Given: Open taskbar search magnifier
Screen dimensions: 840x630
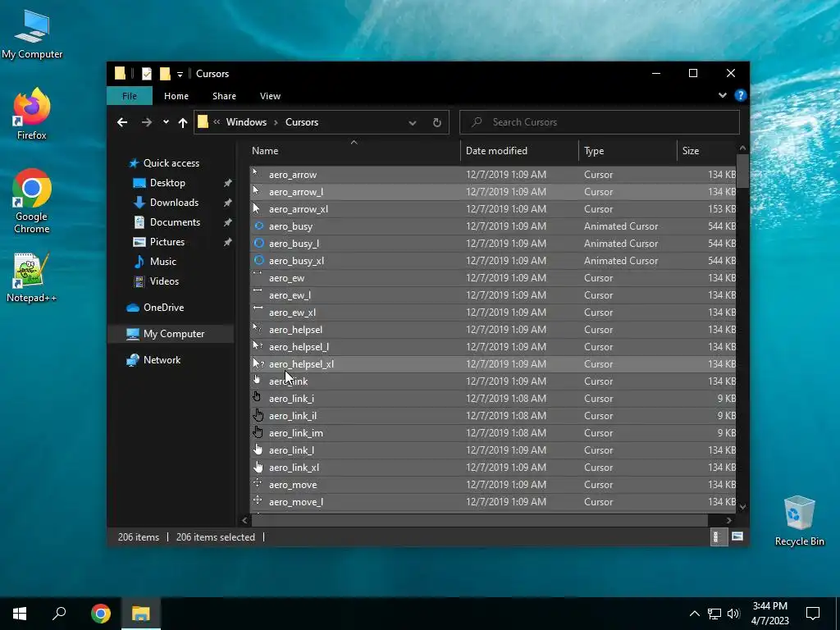Looking at the screenshot, I should [59, 614].
